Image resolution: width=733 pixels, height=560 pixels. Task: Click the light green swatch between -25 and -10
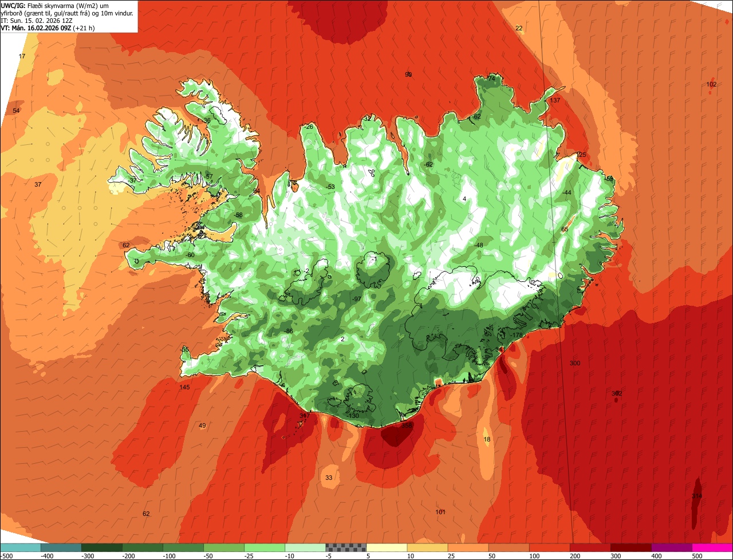pyautogui.click(x=265, y=547)
